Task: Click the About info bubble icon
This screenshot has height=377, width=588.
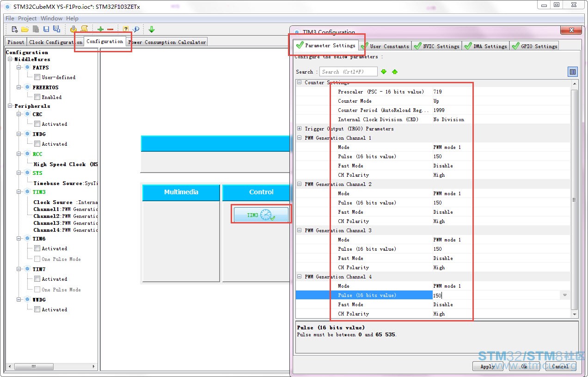Action: point(136,29)
